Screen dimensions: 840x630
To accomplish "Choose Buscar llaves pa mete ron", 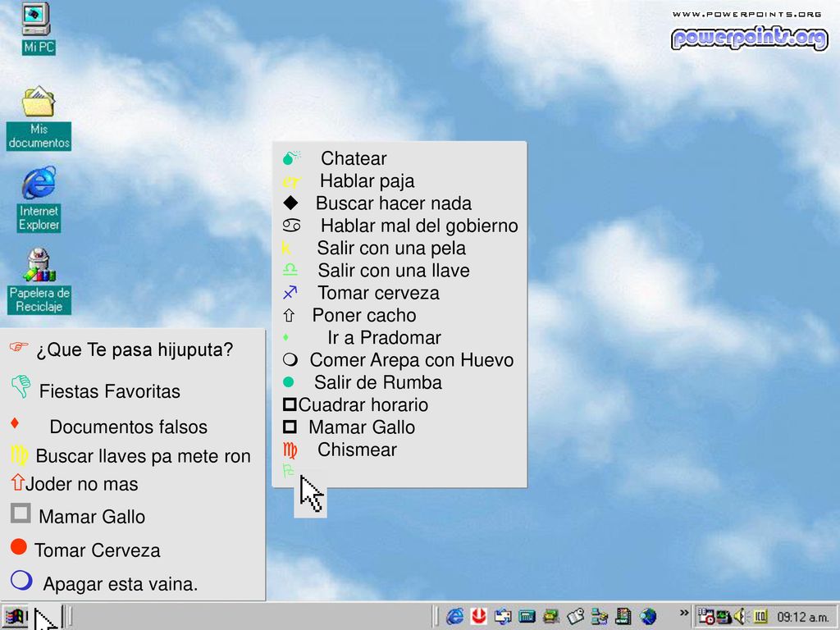I will [x=143, y=456].
